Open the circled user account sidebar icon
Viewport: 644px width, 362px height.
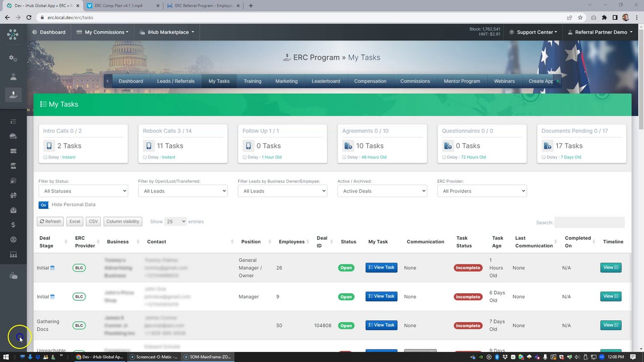[x=13, y=240]
